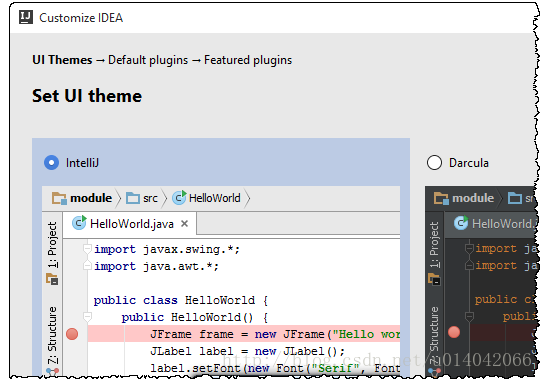Open the 1: Project tool window in Darcula preview
The image size is (543, 380).
click(434, 245)
